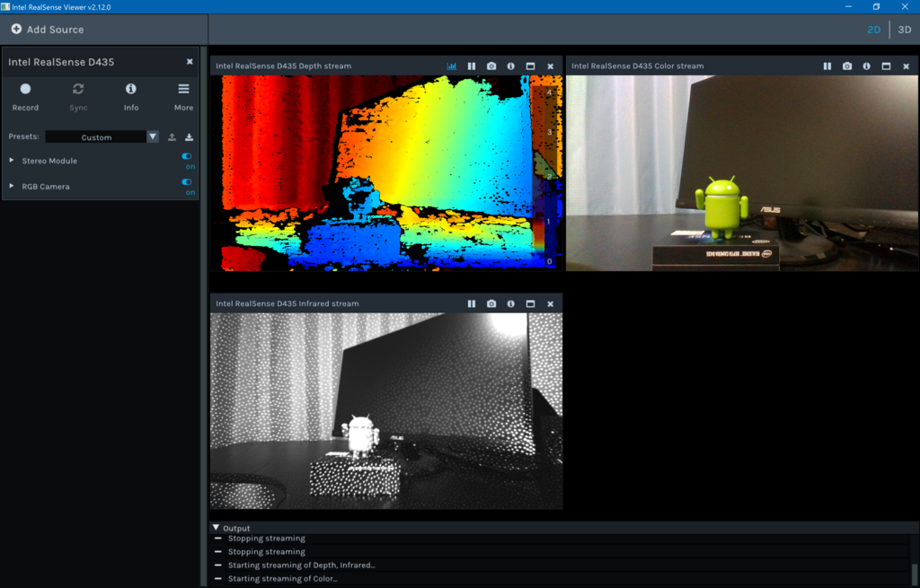Pause the Color stream

coord(826,66)
